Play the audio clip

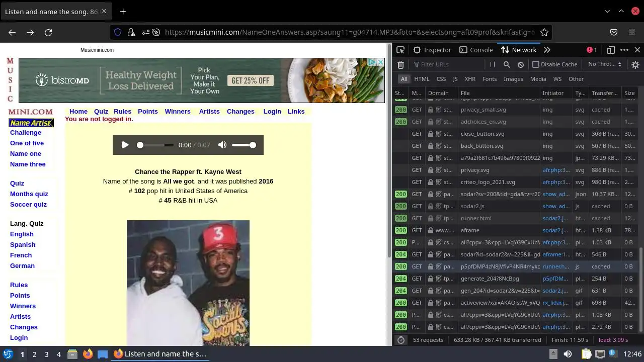[125, 145]
